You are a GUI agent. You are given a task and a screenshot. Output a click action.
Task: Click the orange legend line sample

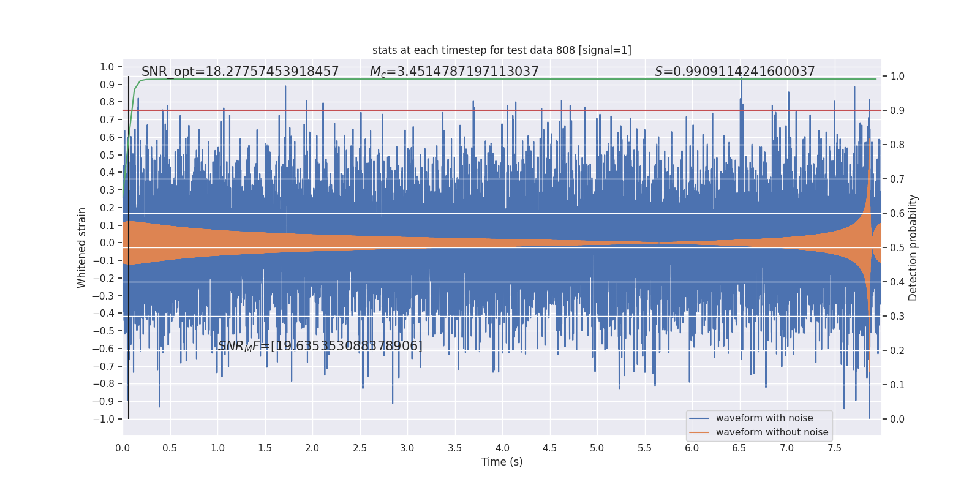pyautogui.click(x=699, y=432)
